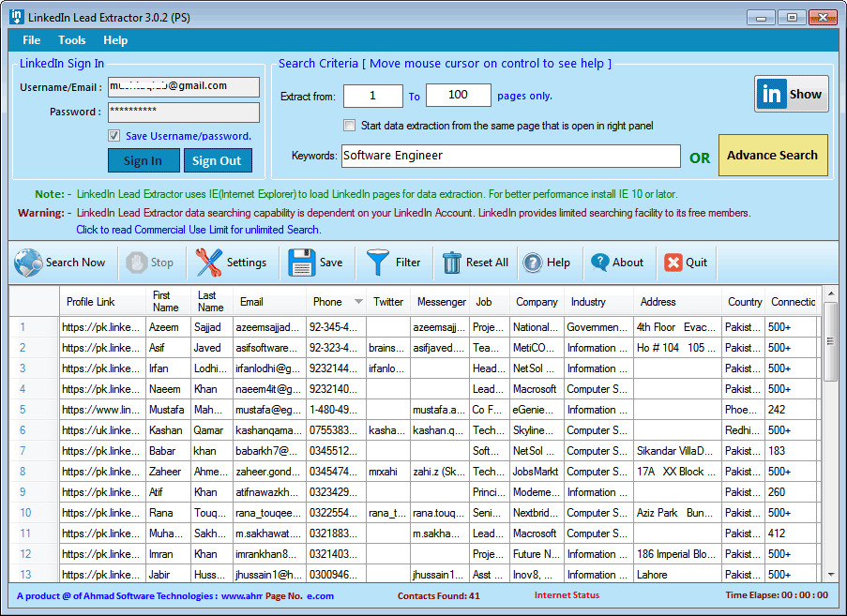Image resolution: width=847 pixels, height=616 pixels.
Task: Click company cell 'JobsMarkt'
Action: (x=537, y=472)
